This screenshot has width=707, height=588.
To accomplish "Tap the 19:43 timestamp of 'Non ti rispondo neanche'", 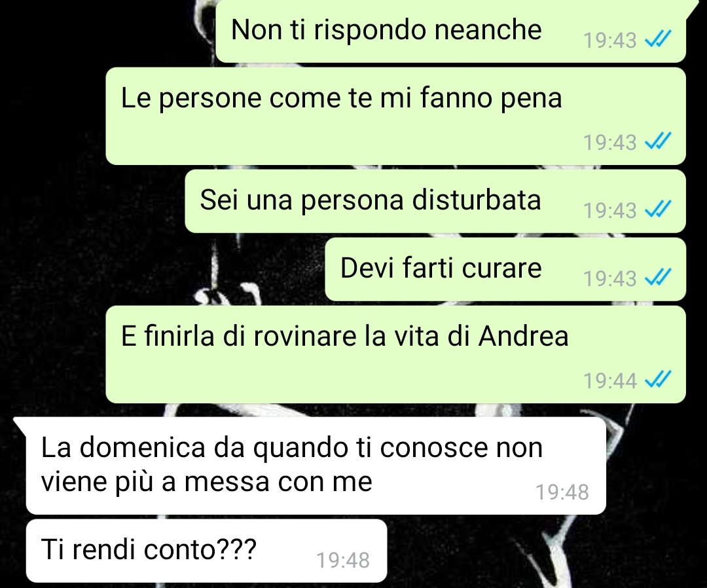I will pyautogui.click(x=609, y=40).
